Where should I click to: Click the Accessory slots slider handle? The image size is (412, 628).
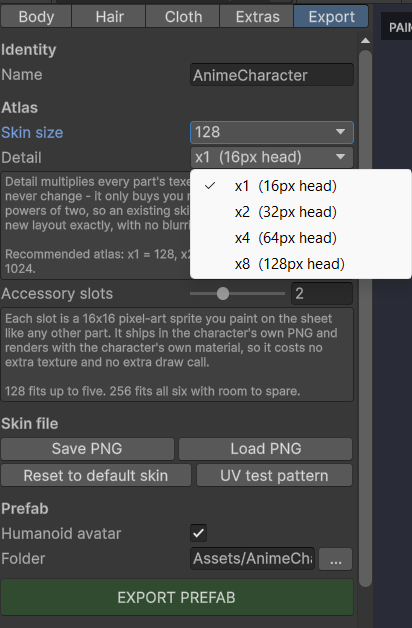tap(223, 294)
